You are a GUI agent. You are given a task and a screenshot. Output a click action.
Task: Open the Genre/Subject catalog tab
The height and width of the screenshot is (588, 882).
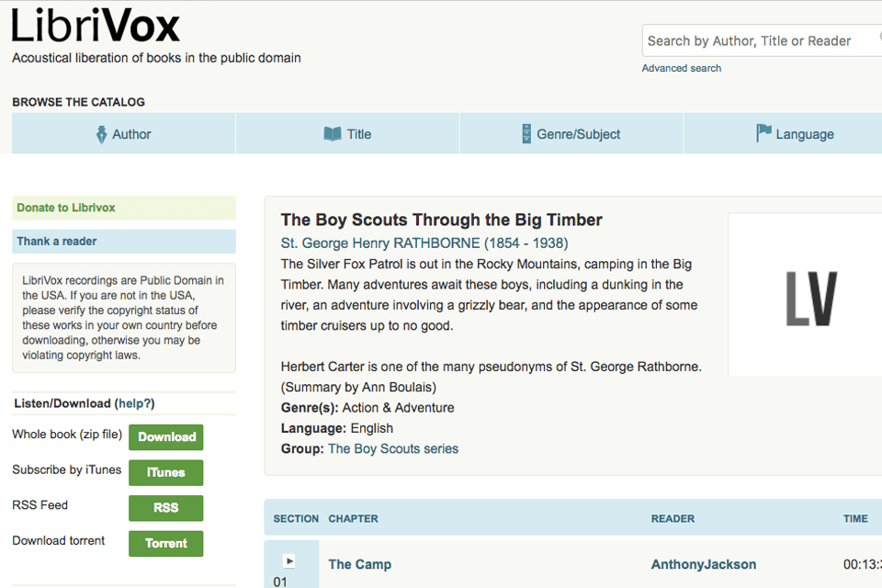[x=578, y=134]
